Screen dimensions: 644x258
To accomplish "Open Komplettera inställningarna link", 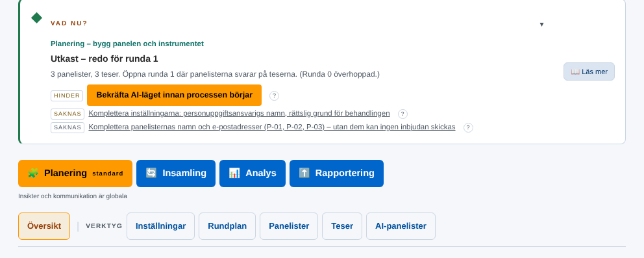I will click(239, 113).
